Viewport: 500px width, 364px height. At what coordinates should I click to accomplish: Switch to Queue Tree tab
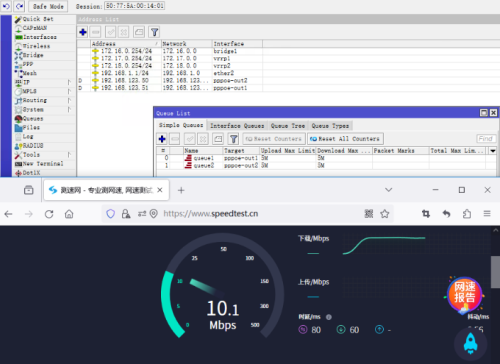pyautogui.click(x=288, y=126)
